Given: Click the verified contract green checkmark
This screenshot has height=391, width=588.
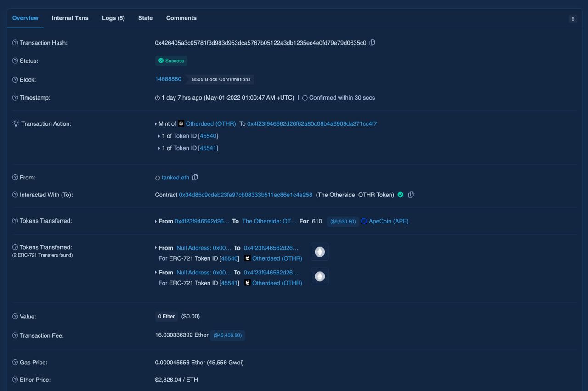Looking at the screenshot, I should pyautogui.click(x=401, y=195).
